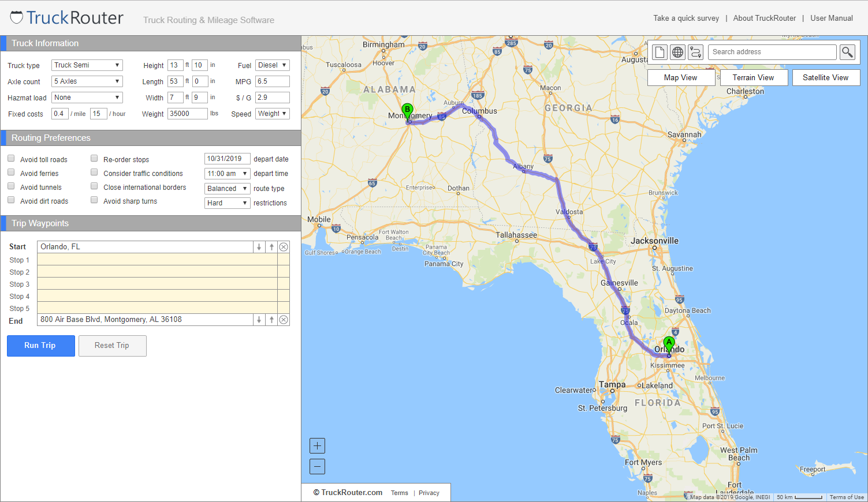
Task: Move the Start waypoint down with arrow
Action: 259,247
